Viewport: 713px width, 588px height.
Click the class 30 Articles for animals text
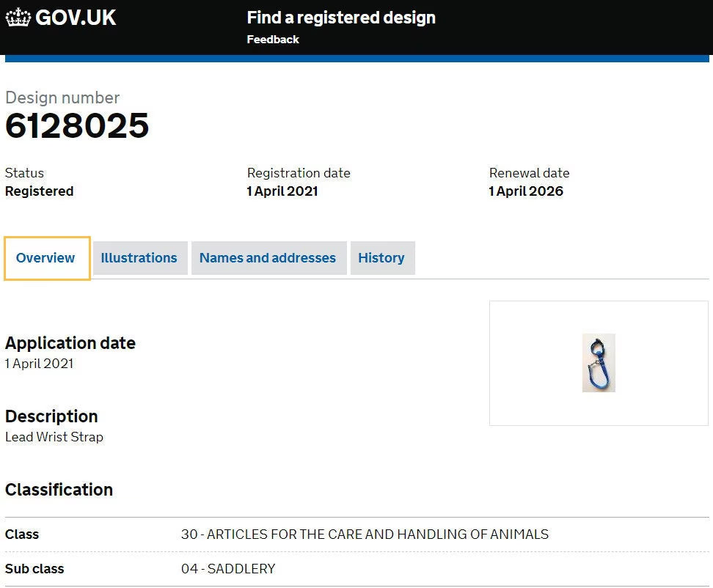click(365, 534)
